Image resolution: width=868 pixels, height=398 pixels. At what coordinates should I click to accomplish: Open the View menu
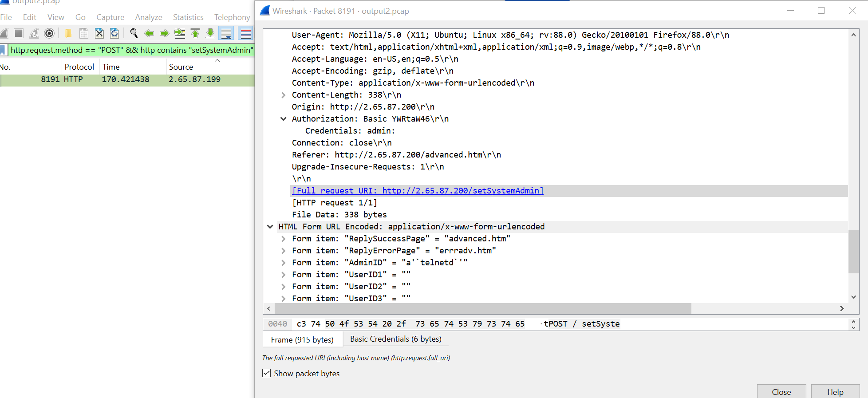(56, 17)
